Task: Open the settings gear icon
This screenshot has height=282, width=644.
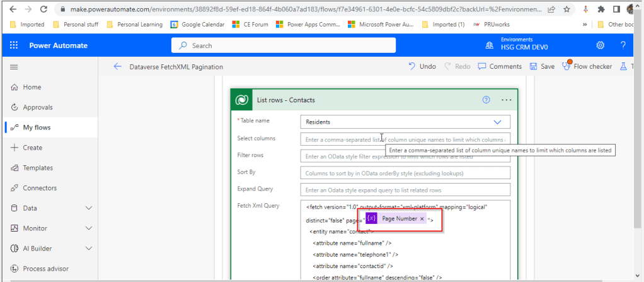Action: pos(600,45)
